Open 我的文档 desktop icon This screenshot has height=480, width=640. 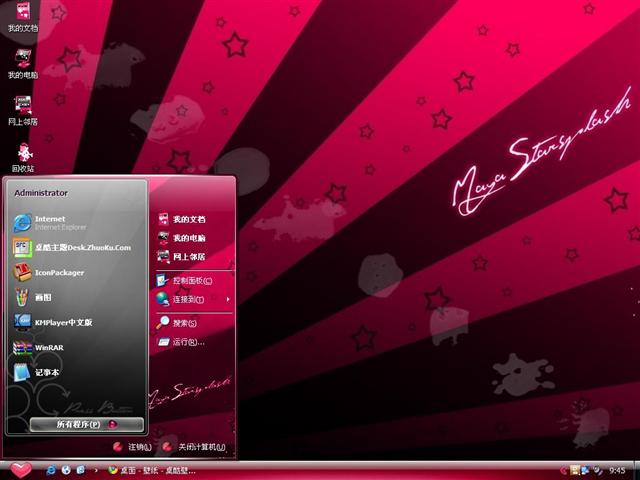tap(23, 16)
